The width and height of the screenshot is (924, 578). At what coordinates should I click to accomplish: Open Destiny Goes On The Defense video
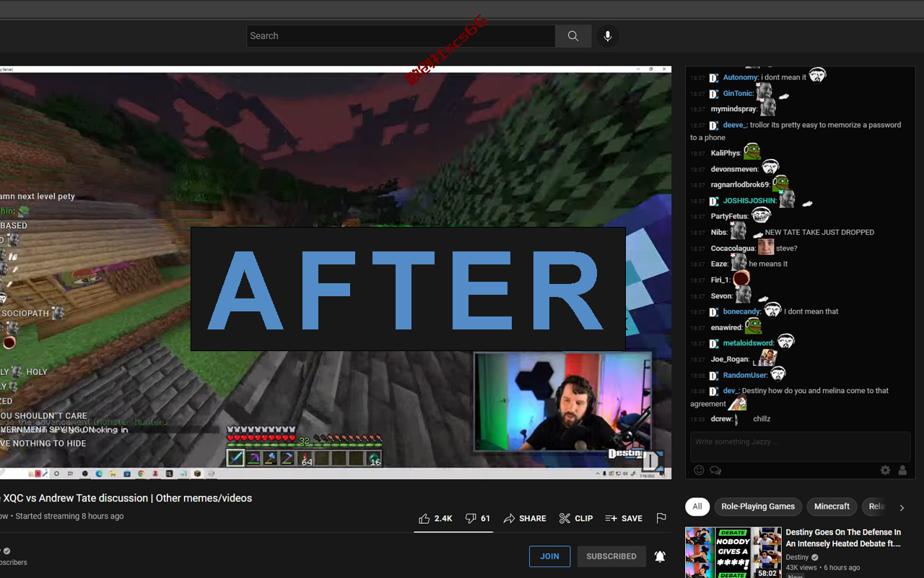tap(843, 538)
